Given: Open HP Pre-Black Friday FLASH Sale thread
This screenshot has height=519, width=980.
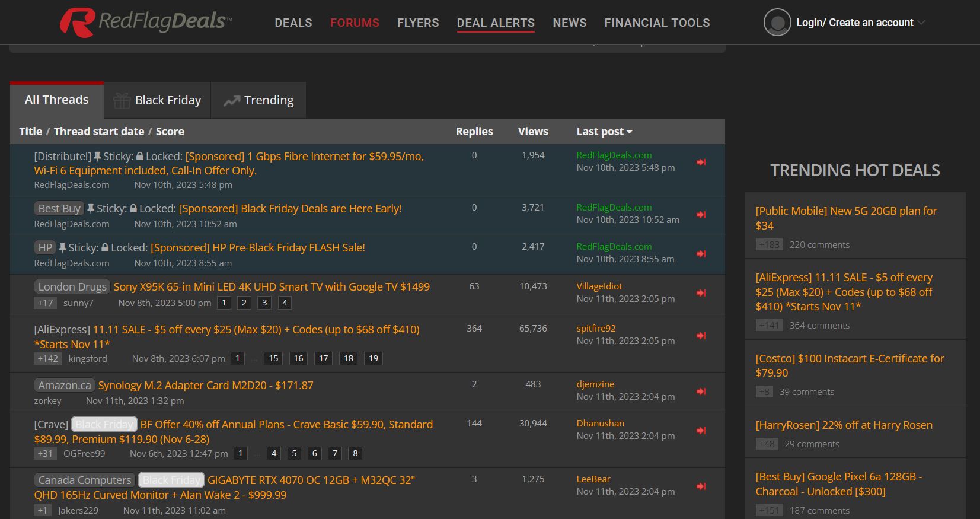Looking at the screenshot, I should coord(258,248).
